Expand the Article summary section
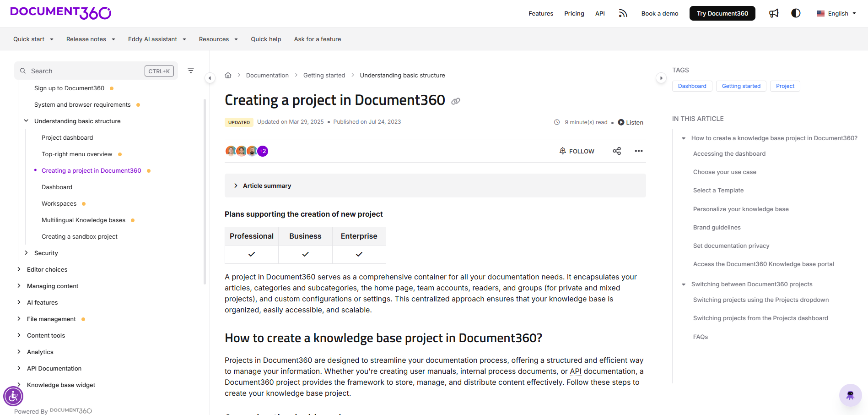This screenshot has width=868, height=415. pos(435,186)
